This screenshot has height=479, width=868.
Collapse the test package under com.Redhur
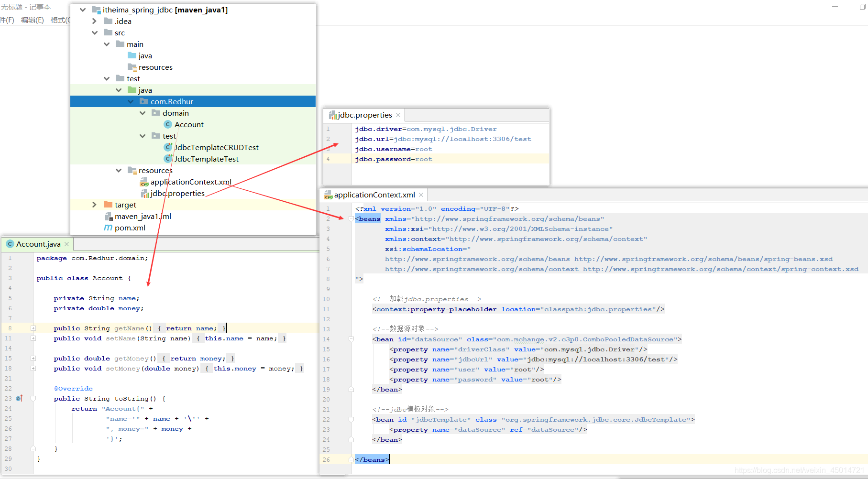[x=143, y=136]
